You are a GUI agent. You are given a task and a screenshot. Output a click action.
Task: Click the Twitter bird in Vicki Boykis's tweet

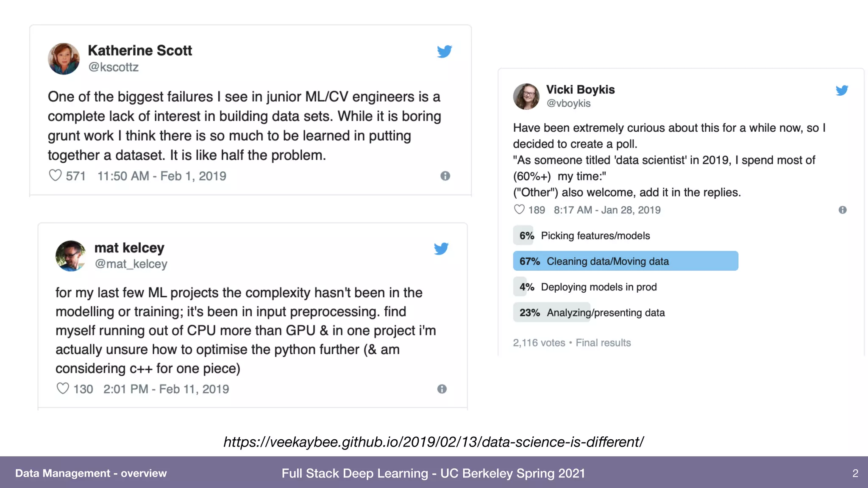click(842, 90)
